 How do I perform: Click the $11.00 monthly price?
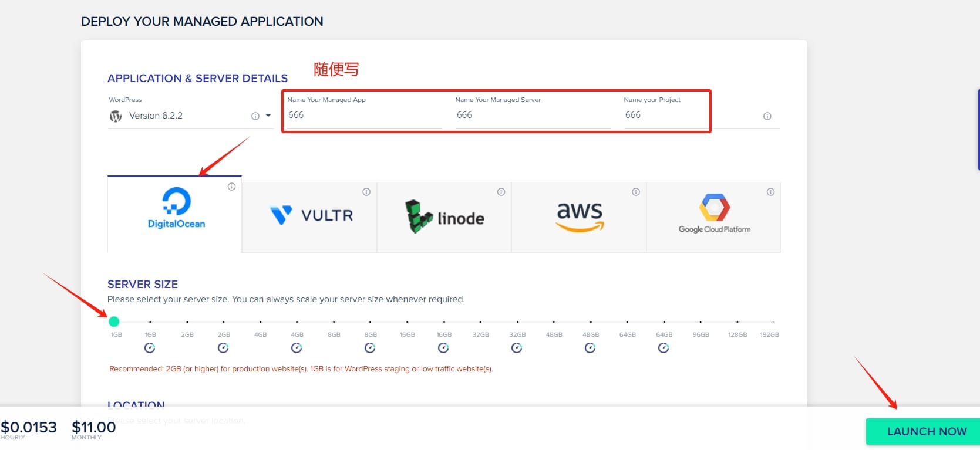94,427
